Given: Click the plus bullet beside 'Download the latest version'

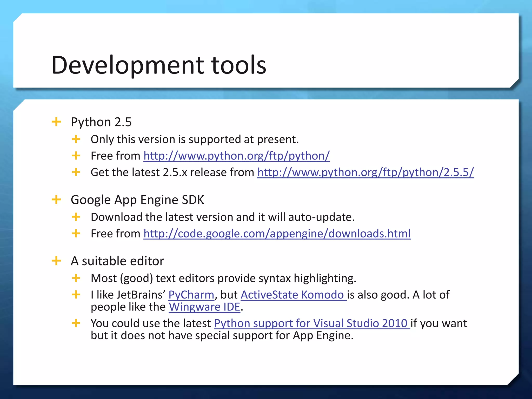Looking at the screenshot, I should click(76, 217).
